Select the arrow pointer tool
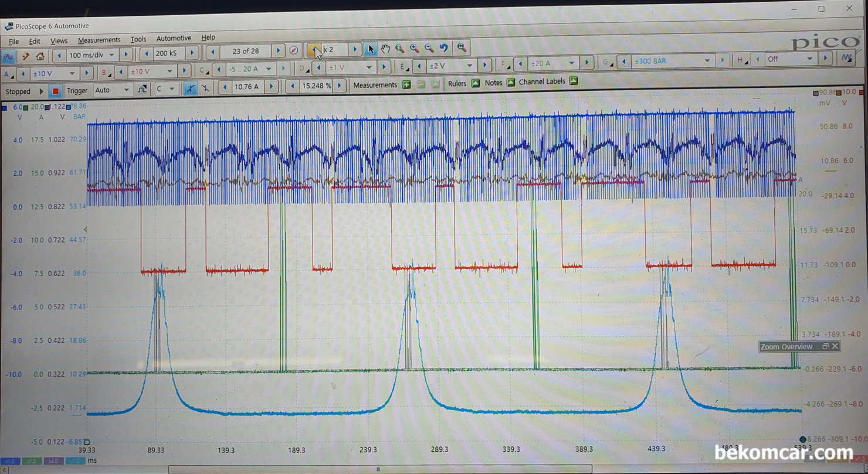 371,49
